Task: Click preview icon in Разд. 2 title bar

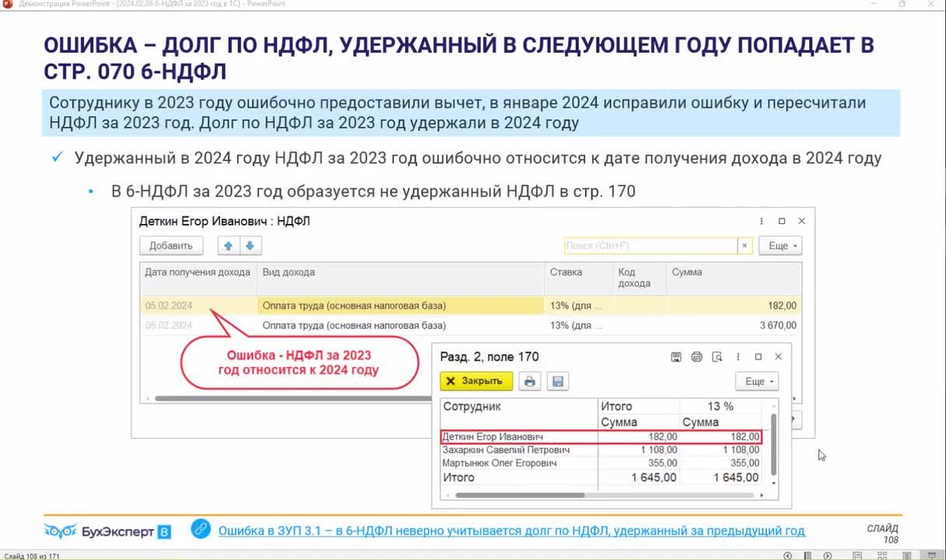Action: tap(717, 357)
